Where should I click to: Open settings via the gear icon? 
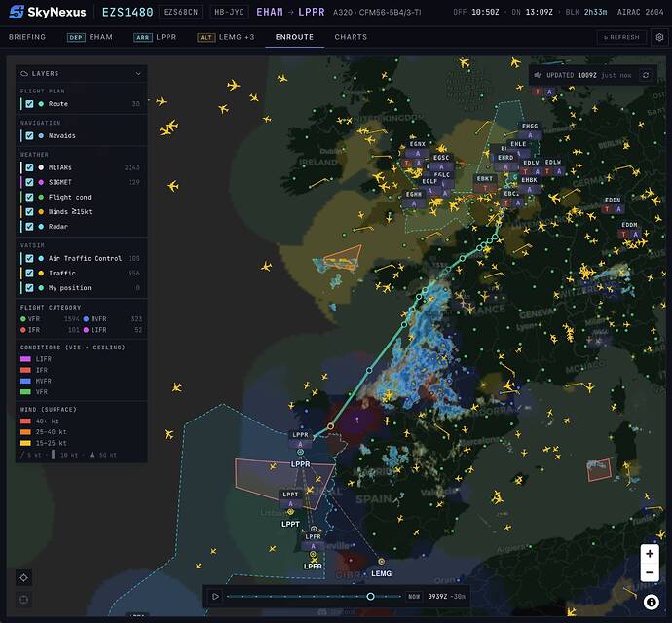[659, 37]
